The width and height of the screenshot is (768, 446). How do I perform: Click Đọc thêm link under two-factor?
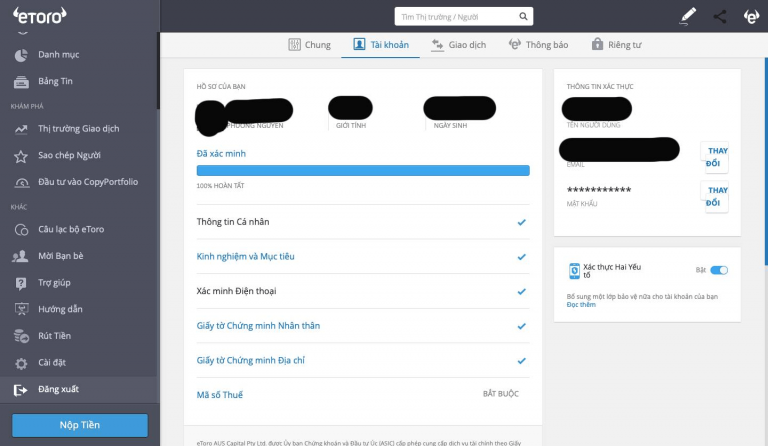(581, 305)
